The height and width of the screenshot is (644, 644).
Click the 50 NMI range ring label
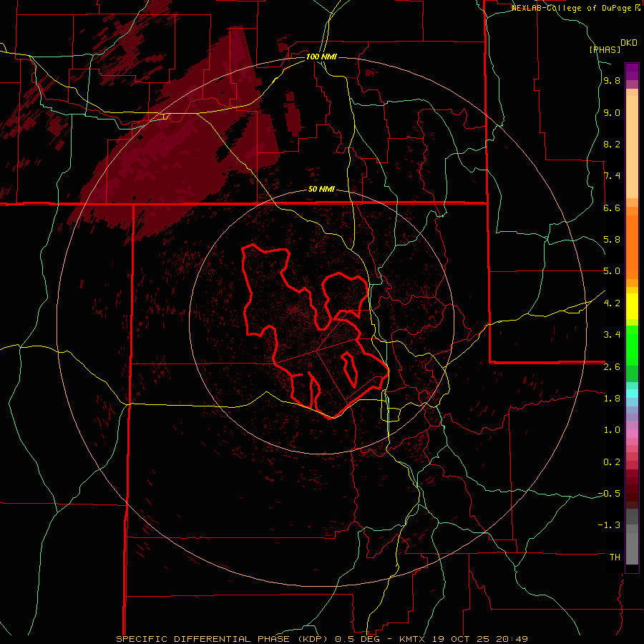[x=321, y=189]
